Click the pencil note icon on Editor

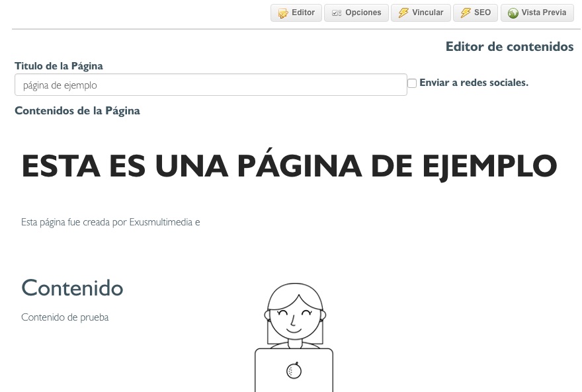click(x=283, y=13)
